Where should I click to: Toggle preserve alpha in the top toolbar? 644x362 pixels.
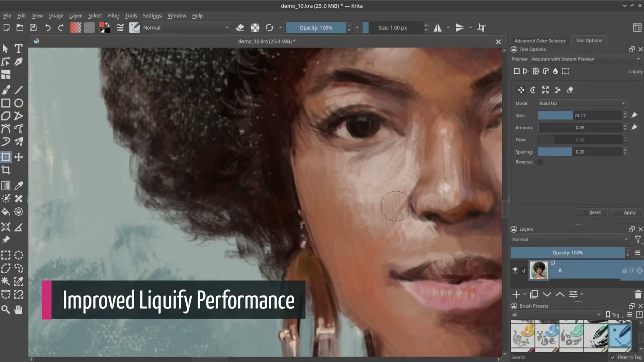(x=255, y=28)
